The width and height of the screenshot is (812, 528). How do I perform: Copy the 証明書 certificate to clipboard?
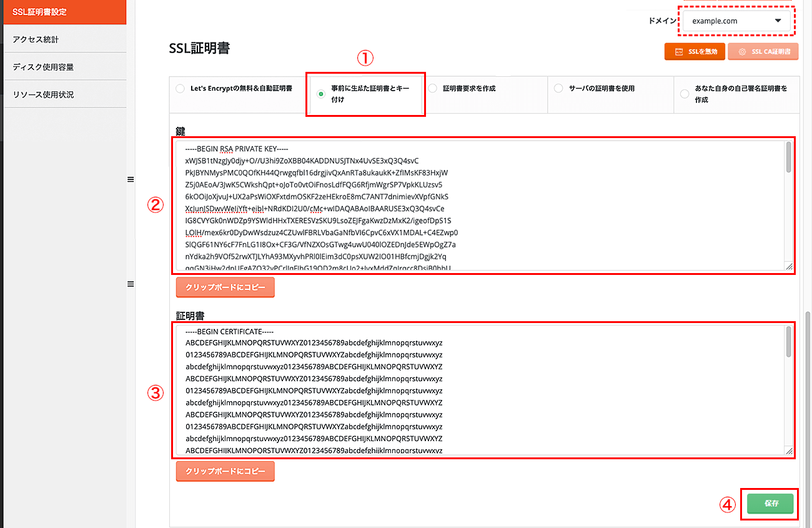click(x=225, y=471)
